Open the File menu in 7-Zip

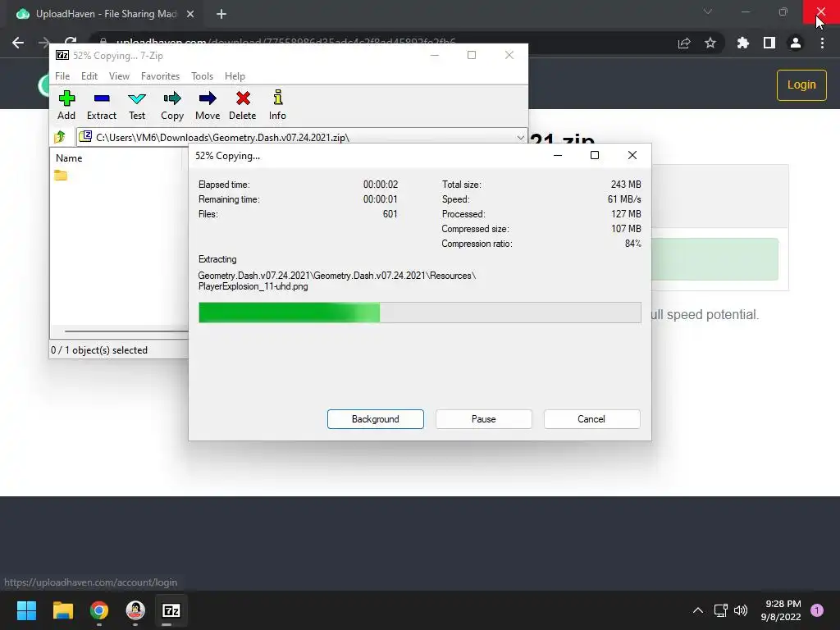point(62,76)
